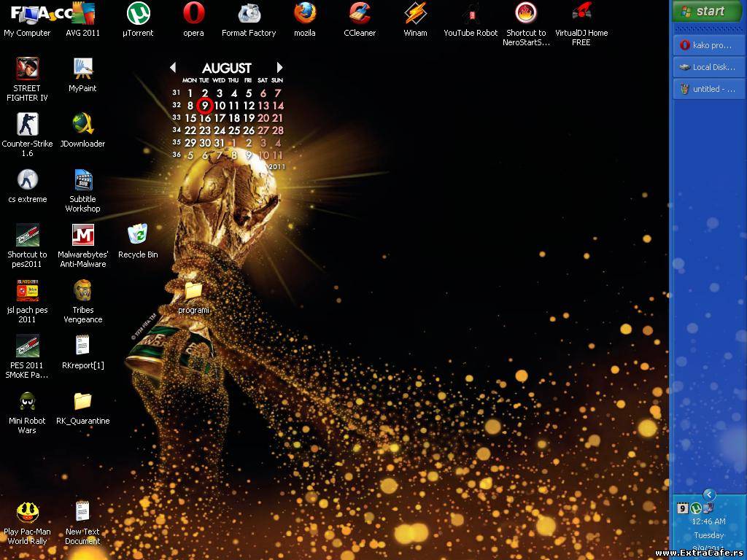Go to next month after AUGUST
This screenshot has width=747, height=560.
pyautogui.click(x=279, y=68)
